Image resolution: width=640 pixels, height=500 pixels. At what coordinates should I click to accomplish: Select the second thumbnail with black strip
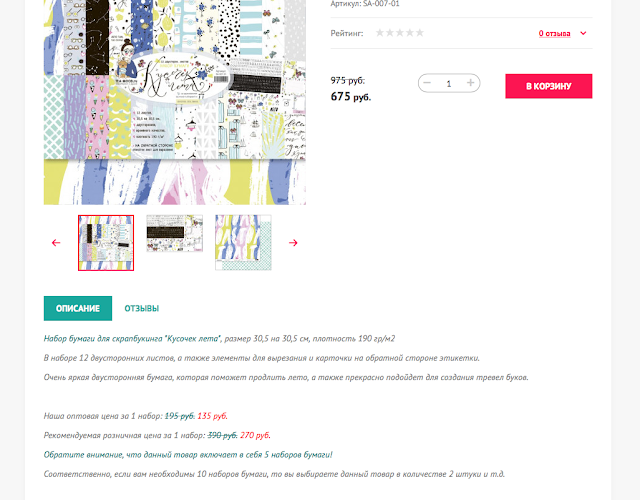(175, 233)
